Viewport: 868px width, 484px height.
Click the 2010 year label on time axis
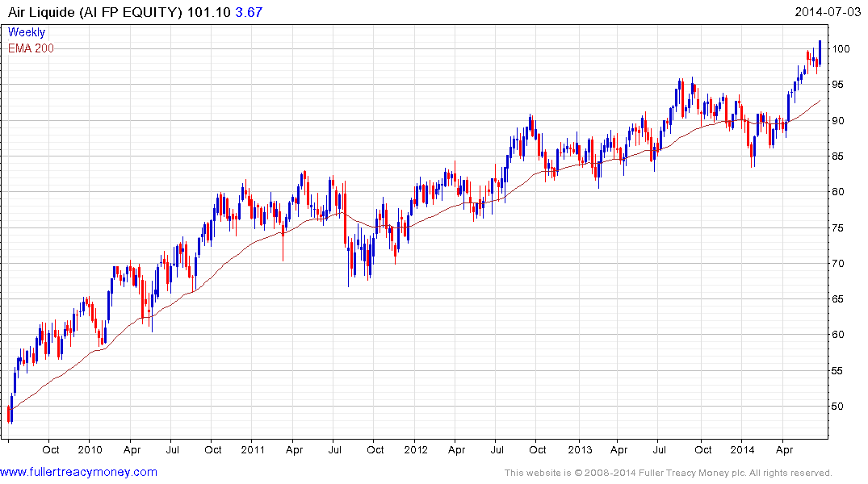point(90,449)
